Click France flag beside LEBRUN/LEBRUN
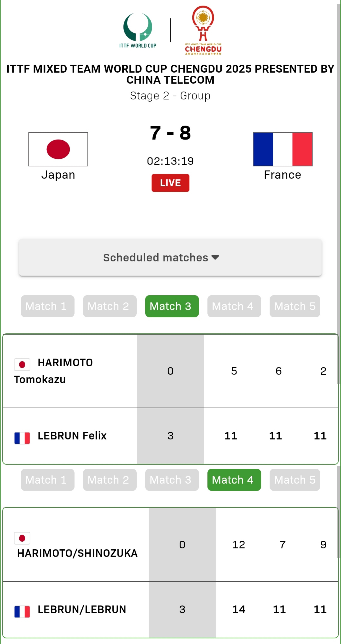 [x=22, y=611]
